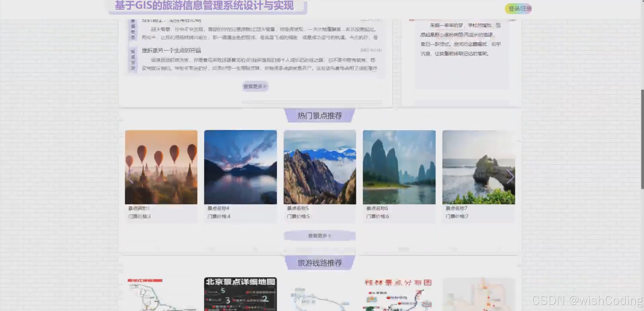Click the 门票价格:5 price label on card five
Image resolution: width=644 pixels, height=311 pixels.
(298, 216)
